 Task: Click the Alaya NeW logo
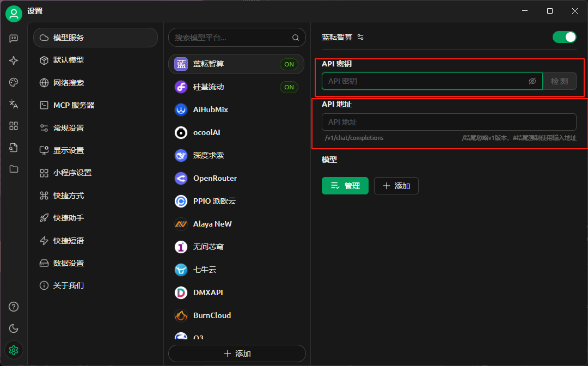coord(181,224)
